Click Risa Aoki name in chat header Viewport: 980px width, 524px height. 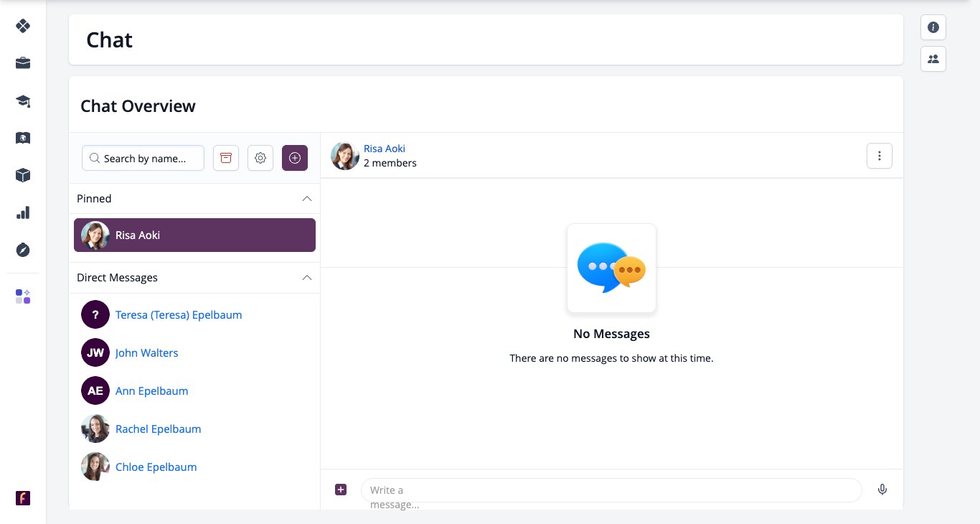click(385, 149)
